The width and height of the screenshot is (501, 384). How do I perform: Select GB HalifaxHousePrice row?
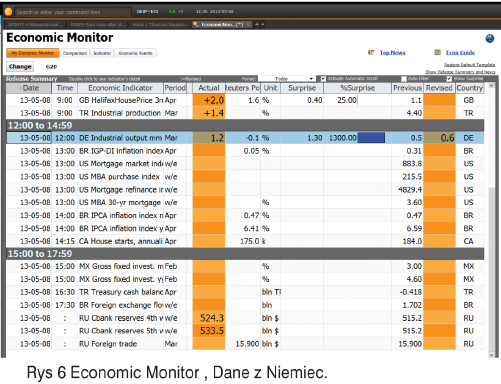point(245,100)
